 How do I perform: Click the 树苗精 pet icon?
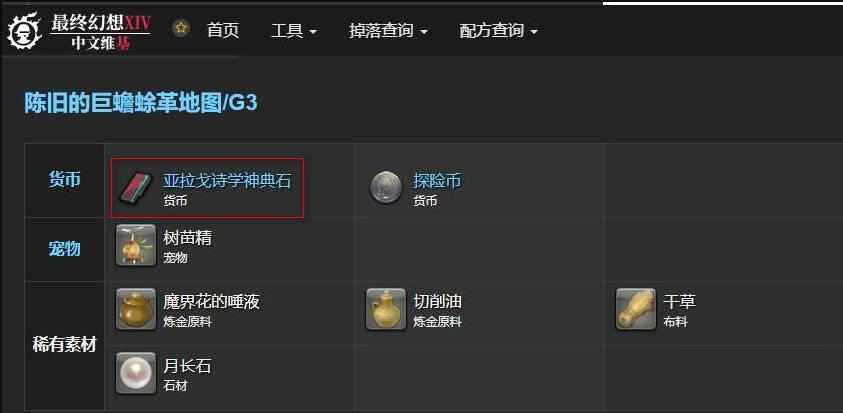[136, 245]
